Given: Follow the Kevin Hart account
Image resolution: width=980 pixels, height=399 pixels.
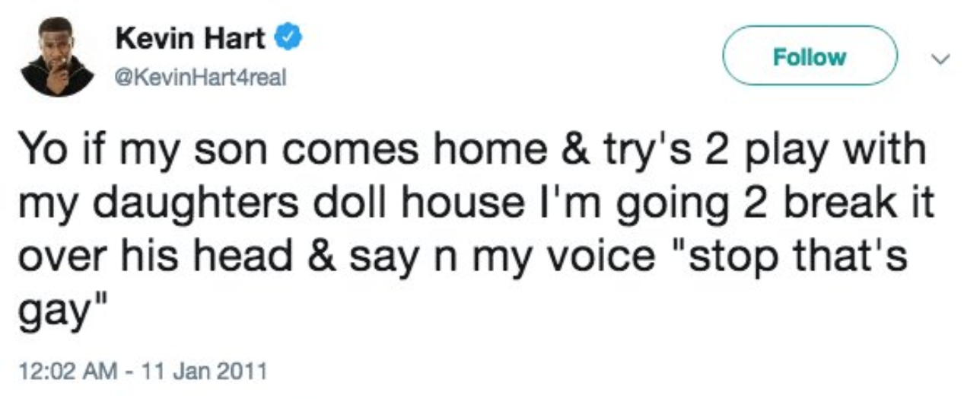Looking at the screenshot, I should click(810, 56).
